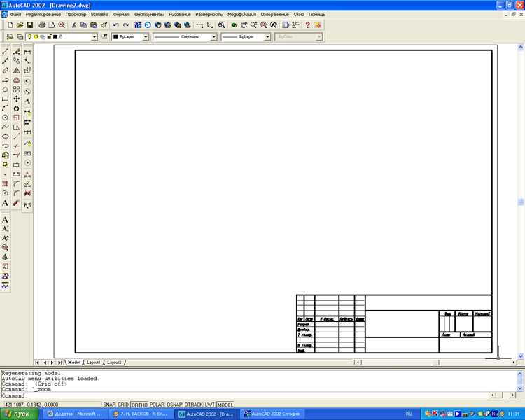Click the Save diskette icon
The width and height of the screenshot is (525, 420).
(x=30, y=25)
